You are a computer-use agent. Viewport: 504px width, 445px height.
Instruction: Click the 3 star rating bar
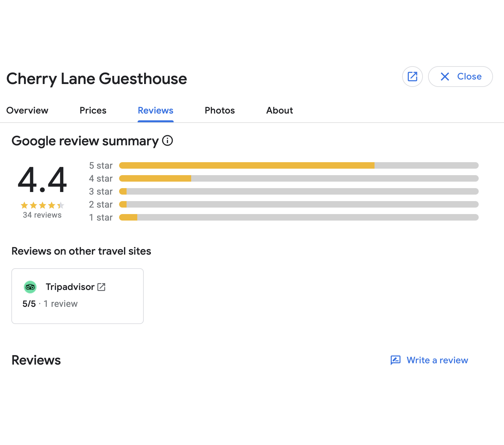299,191
